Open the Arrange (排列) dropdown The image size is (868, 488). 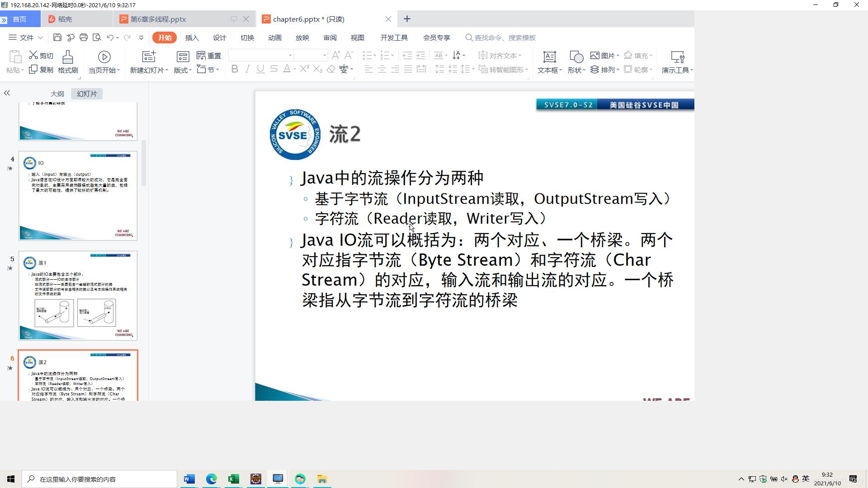tap(604, 70)
